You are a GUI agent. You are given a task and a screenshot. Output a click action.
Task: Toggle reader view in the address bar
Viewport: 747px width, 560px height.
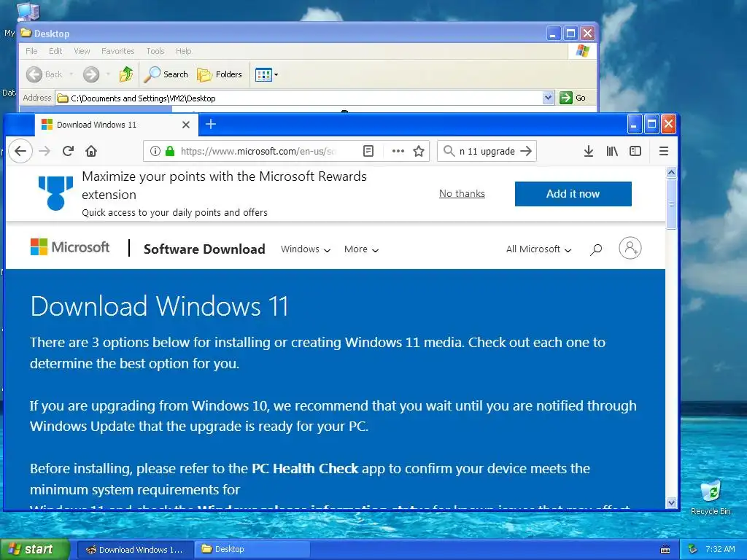(368, 152)
